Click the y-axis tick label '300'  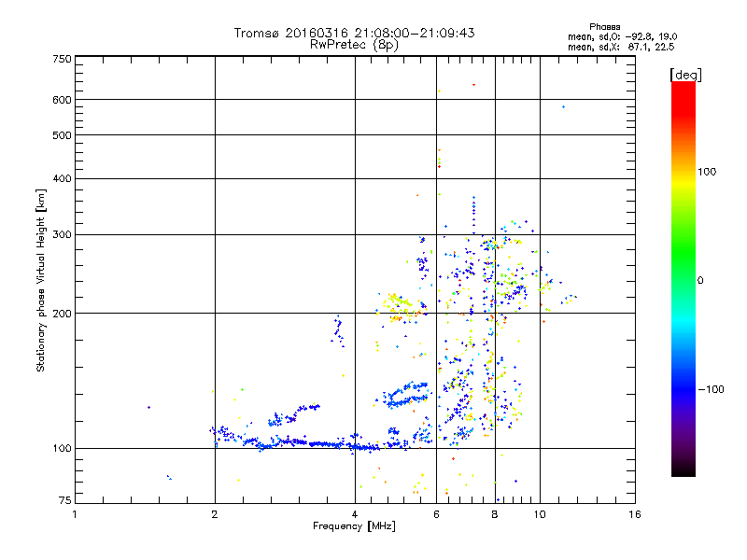(x=62, y=235)
